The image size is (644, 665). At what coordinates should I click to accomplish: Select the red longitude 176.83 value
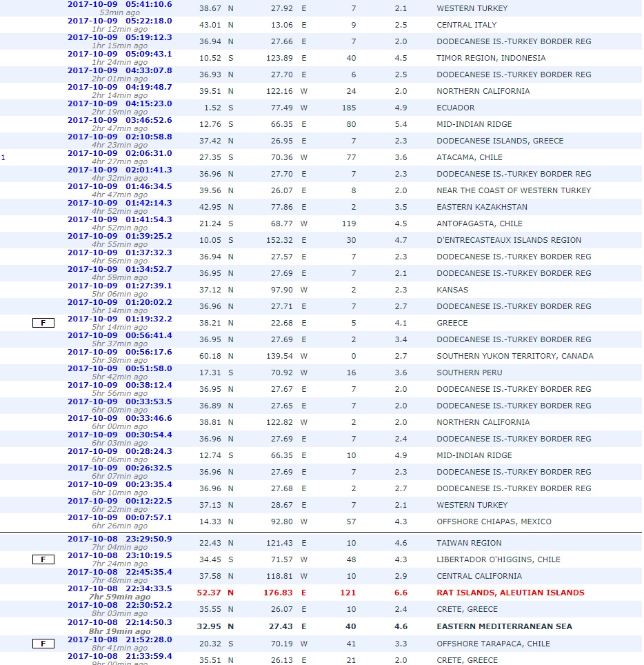pyautogui.click(x=278, y=593)
